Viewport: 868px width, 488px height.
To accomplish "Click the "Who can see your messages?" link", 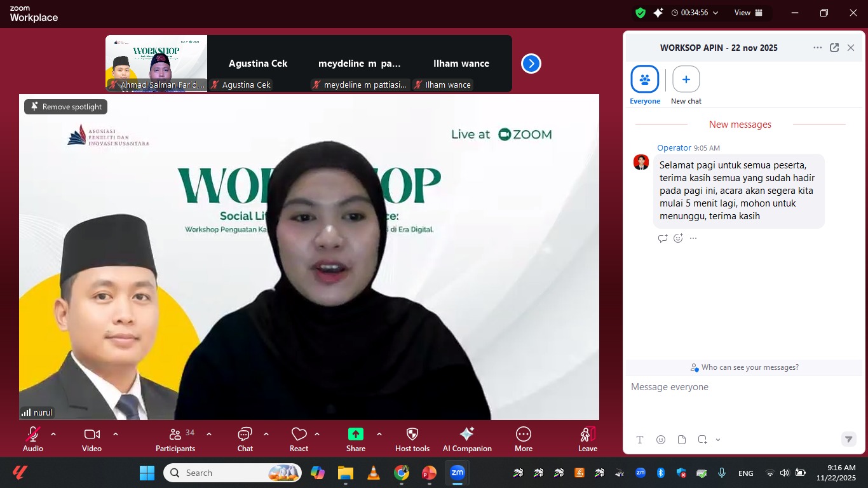I will pyautogui.click(x=744, y=367).
